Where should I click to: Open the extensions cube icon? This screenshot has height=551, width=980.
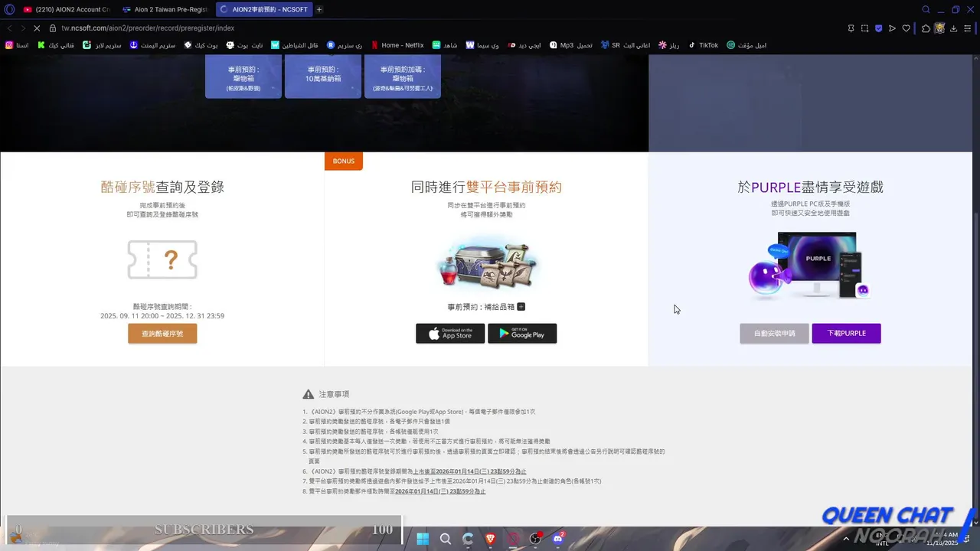point(926,28)
